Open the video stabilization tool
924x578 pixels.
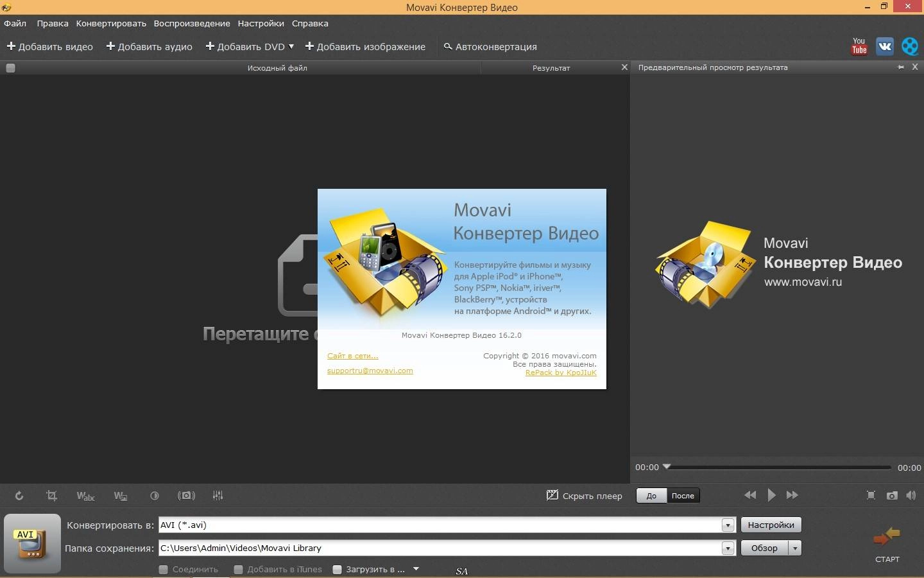coord(186,495)
